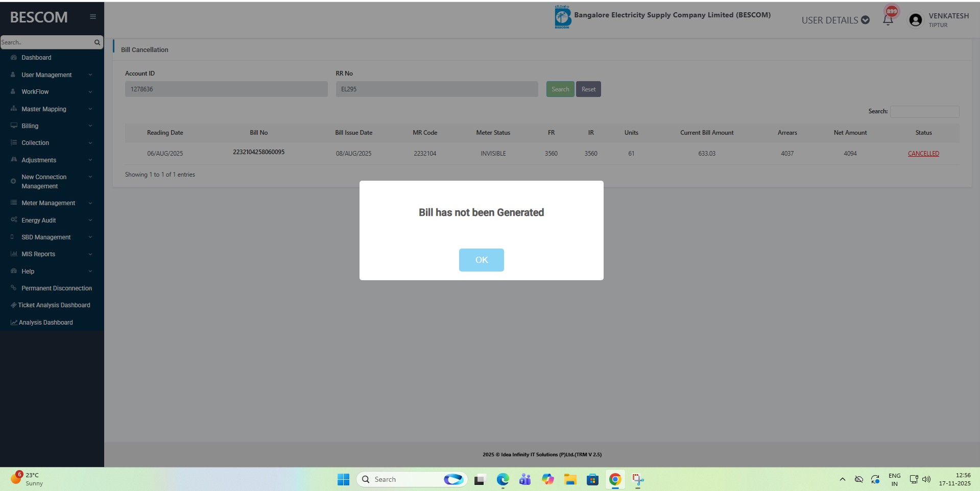This screenshot has height=491, width=980.
Task: Open File Explorer from taskbar
Action: (x=570, y=479)
